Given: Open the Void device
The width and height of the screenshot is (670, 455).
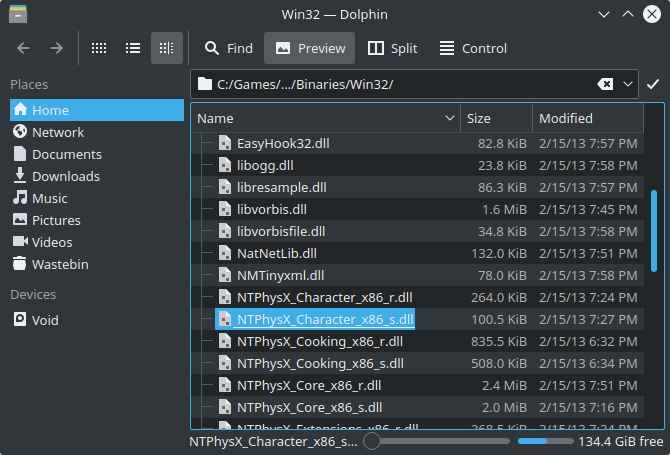Looking at the screenshot, I should [97, 320].
